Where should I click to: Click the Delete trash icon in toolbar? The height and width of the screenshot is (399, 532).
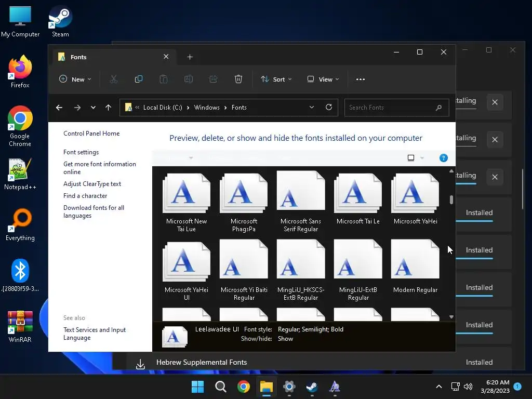238,79
